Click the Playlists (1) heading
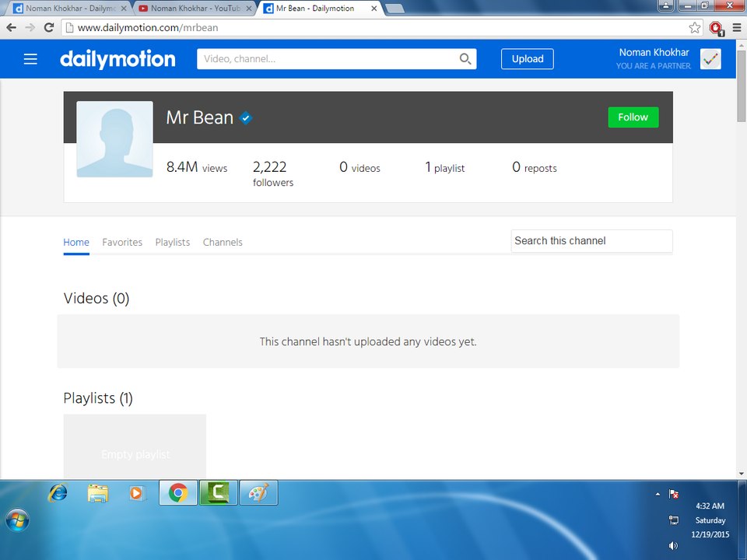Screen dimensions: 747x560 (98, 398)
